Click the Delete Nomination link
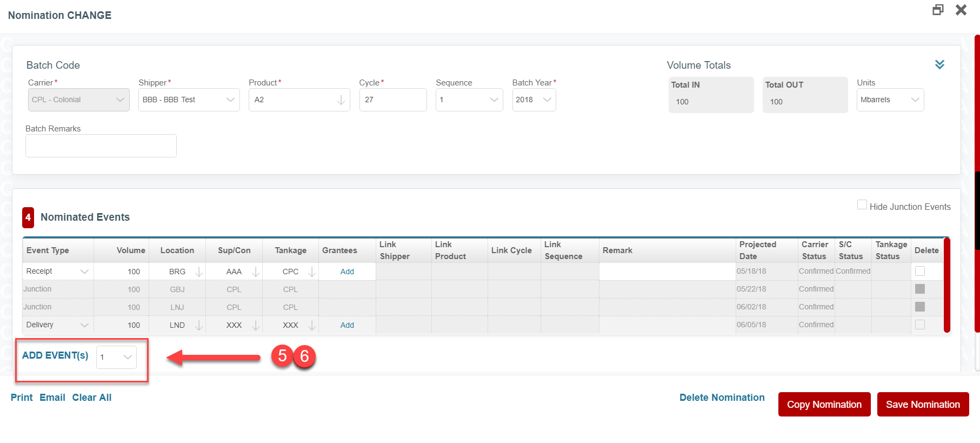Viewport: 980px width, 443px height. point(722,398)
